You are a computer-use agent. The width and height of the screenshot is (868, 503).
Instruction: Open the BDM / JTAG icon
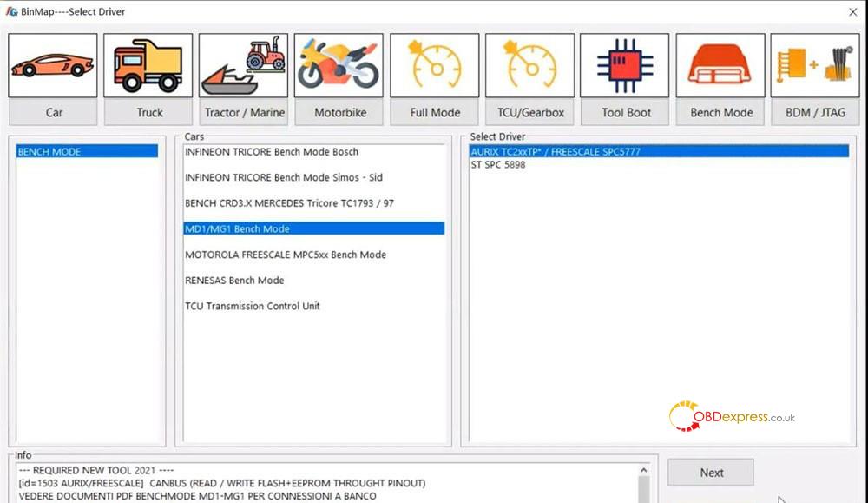point(815,66)
